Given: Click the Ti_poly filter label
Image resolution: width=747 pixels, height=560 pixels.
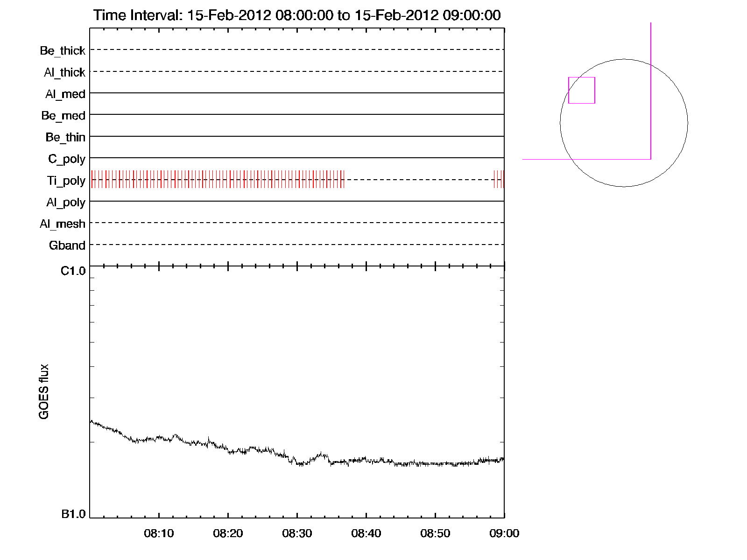Looking at the screenshot, I should click(x=66, y=181).
